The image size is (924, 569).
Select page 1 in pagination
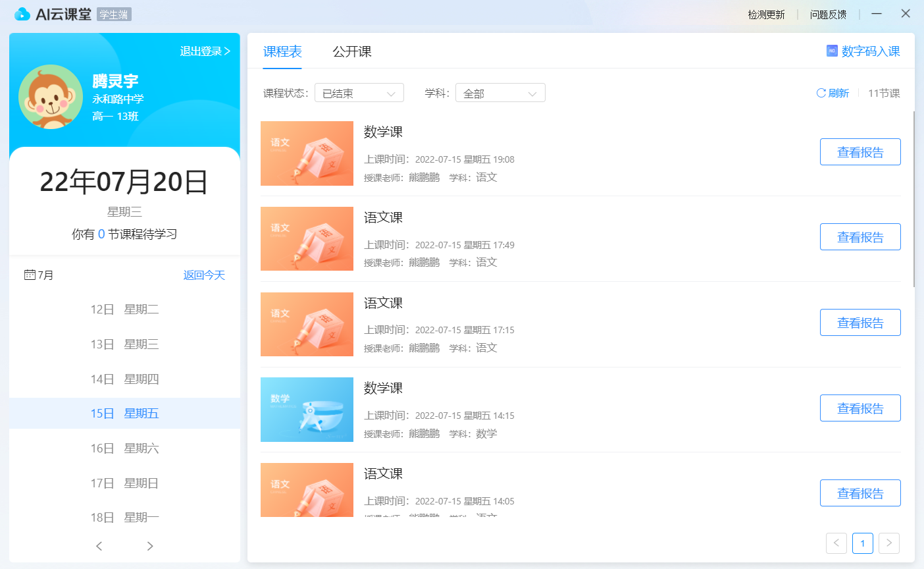[x=863, y=543]
